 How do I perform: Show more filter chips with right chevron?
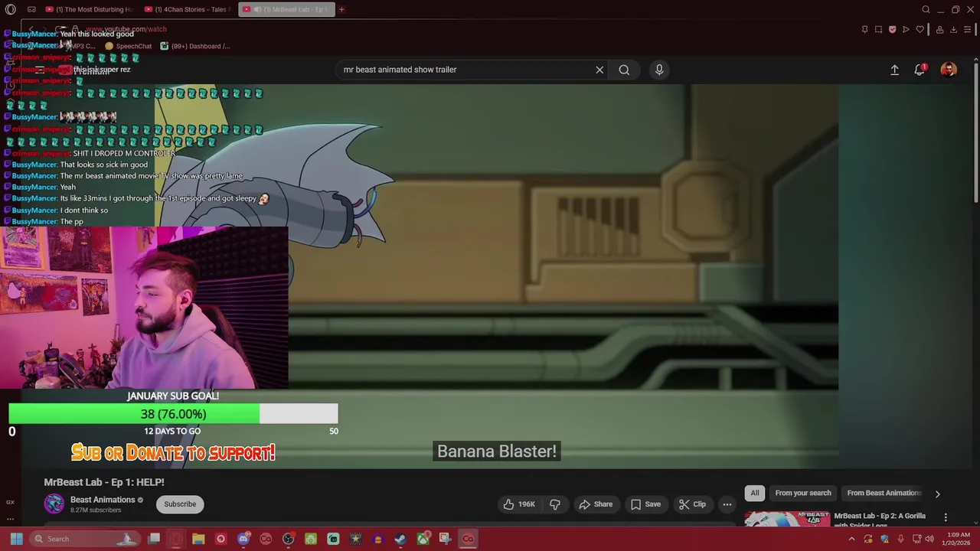[937, 494]
